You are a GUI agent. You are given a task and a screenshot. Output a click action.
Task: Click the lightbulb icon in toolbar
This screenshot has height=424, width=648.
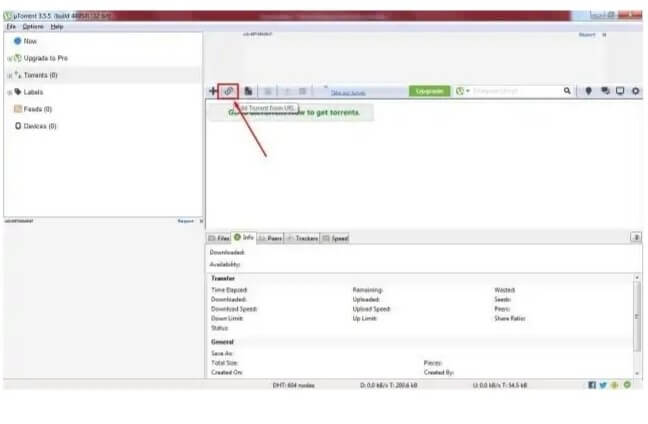click(588, 91)
